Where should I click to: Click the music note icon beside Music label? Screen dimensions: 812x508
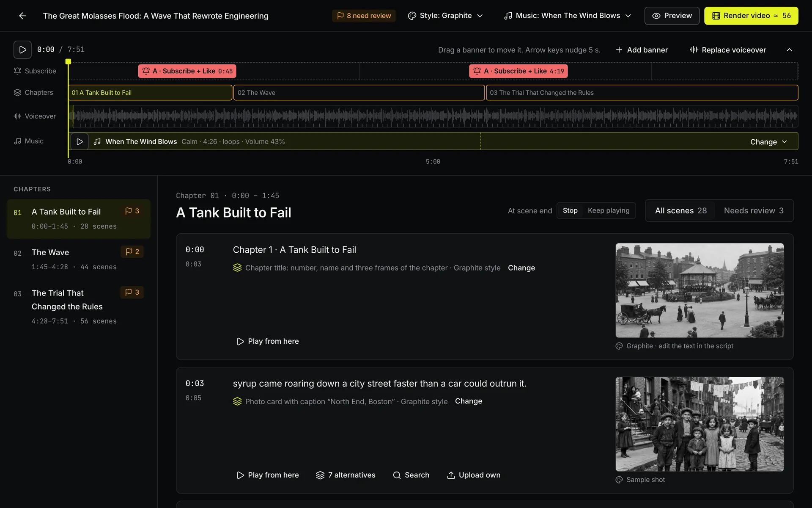coord(508,16)
